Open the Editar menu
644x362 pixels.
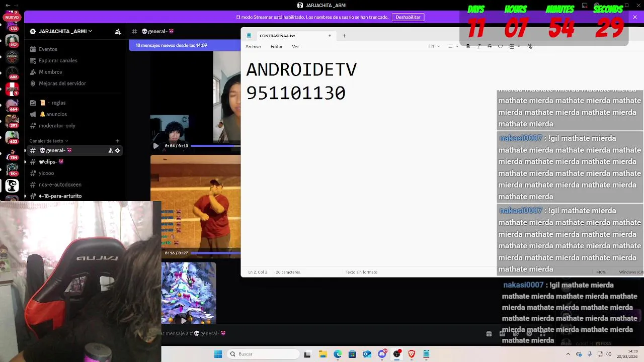(277, 47)
